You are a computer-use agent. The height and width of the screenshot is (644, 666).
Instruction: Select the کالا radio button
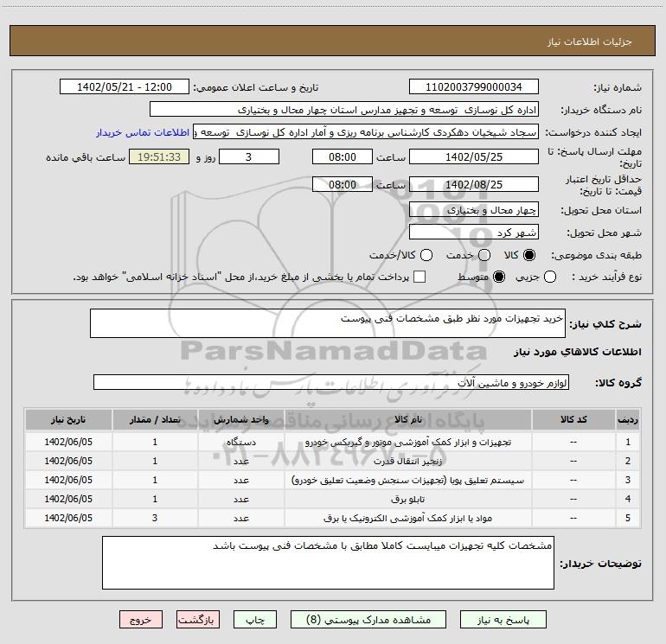pos(529,255)
